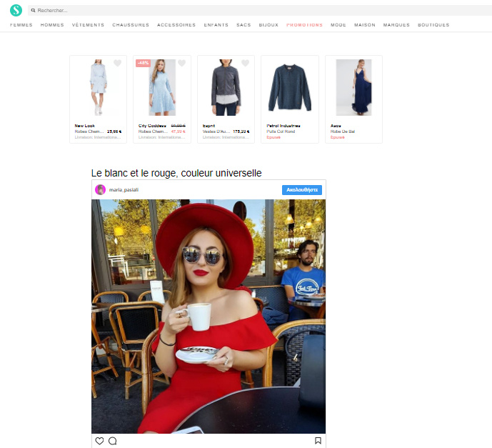Open the CHAUSSURES category

131,25
